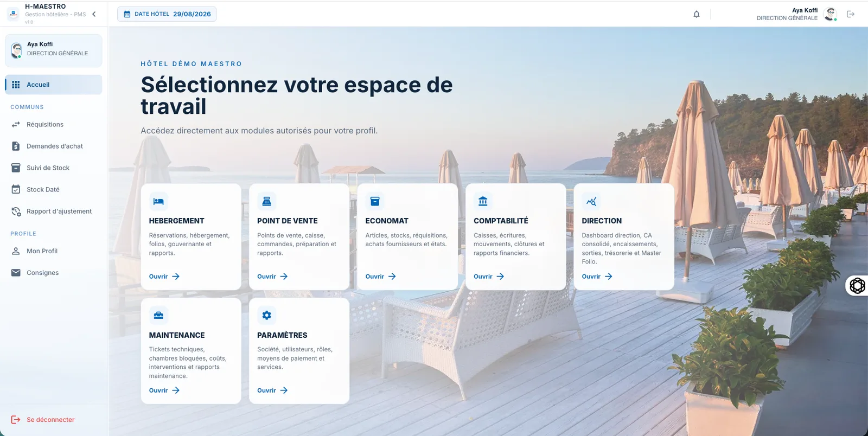Viewport: 868px width, 436px height.
Task: Click the floating assistant icon at right edge
Action: coord(857,285)
